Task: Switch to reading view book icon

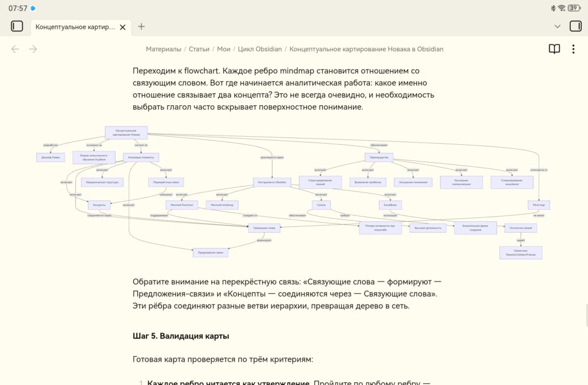Action: point(554,49)
